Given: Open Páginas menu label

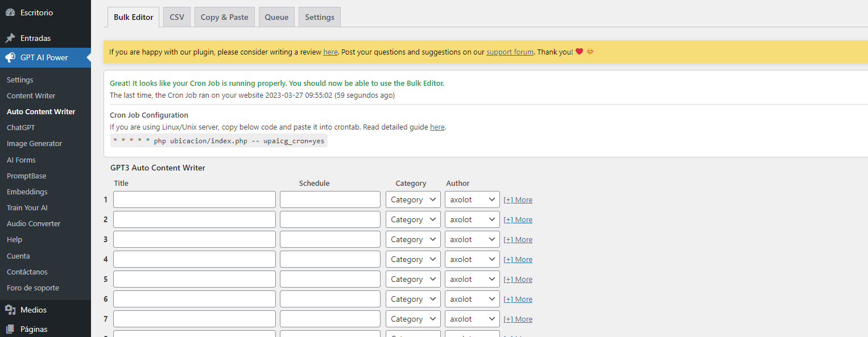Looking at the screenshot, I should (34, 329).
